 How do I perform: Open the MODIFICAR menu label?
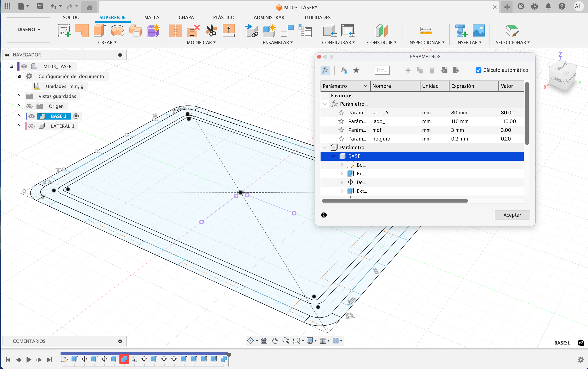pyautogui.click(x=201, y=43)
